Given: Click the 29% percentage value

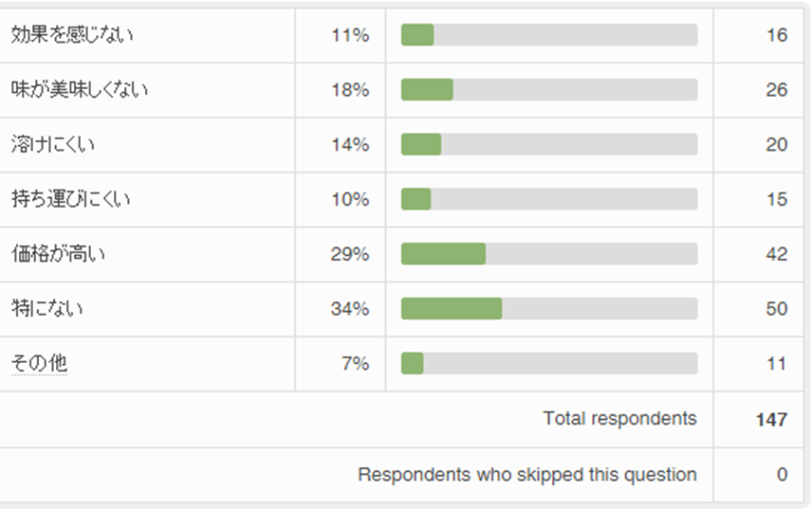Looking at the screenshot, I should point(349,254).
